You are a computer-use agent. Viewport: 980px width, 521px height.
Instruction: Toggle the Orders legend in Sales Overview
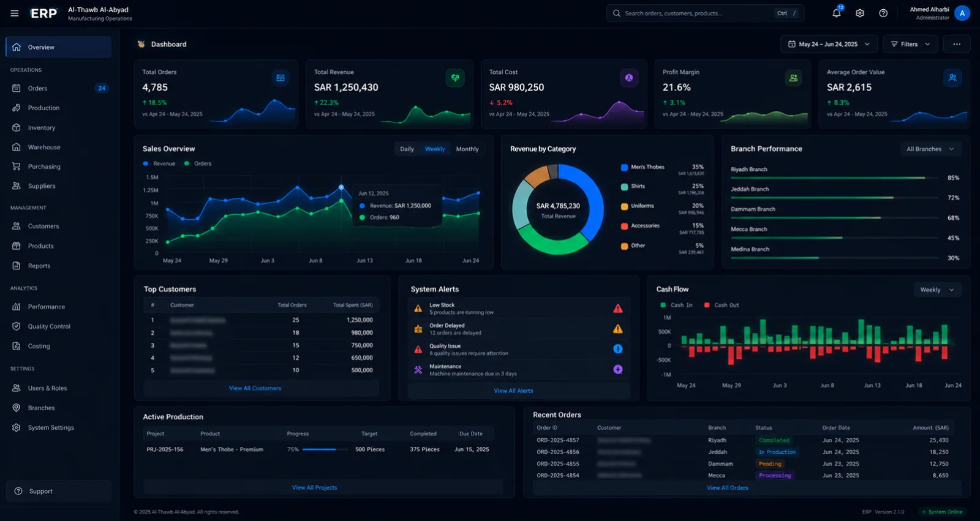[x=198, y=163]
